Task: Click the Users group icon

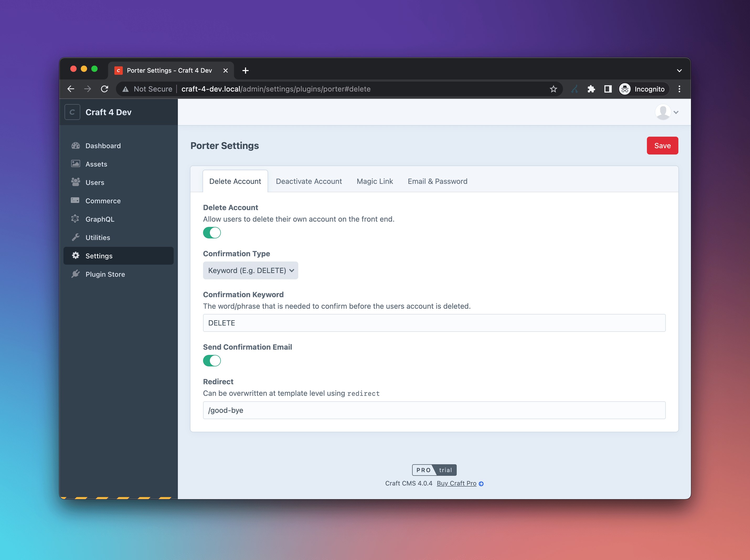Action: click(75, 182)
